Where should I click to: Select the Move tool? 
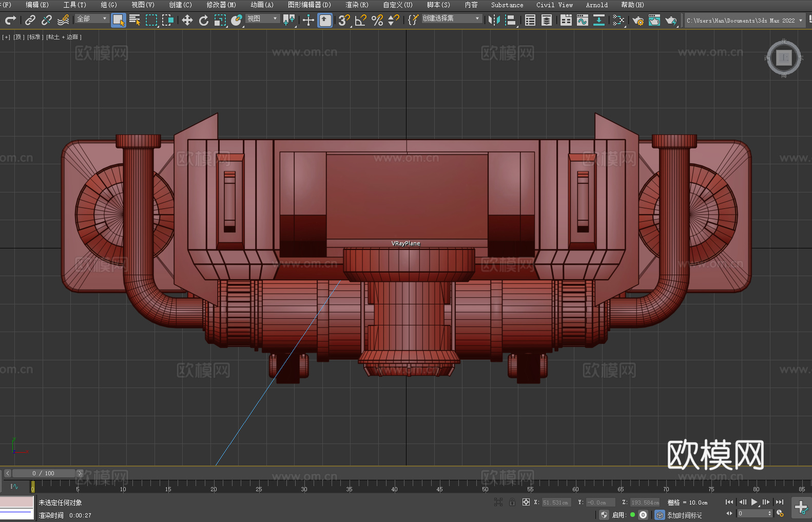187,20
